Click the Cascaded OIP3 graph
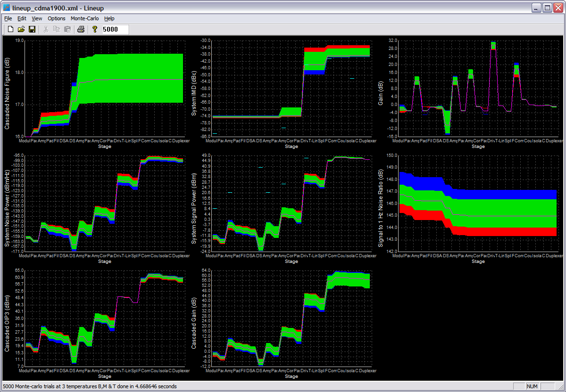 (105, 318)
